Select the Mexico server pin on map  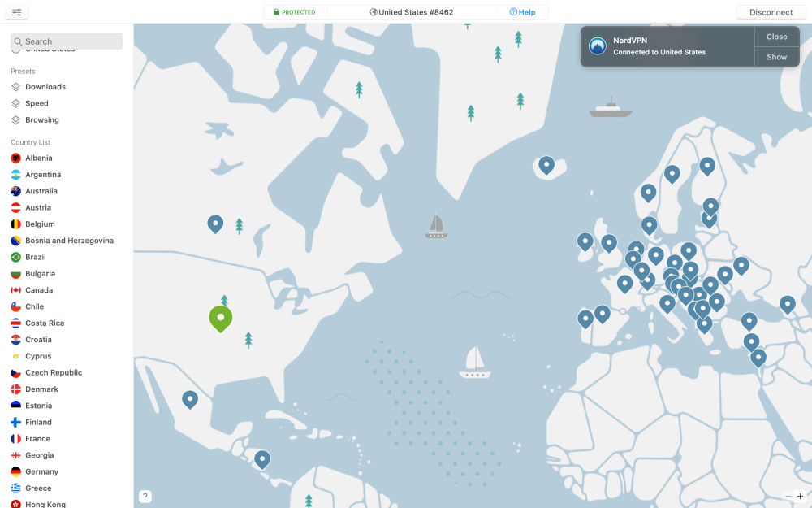tap(189, 398)
